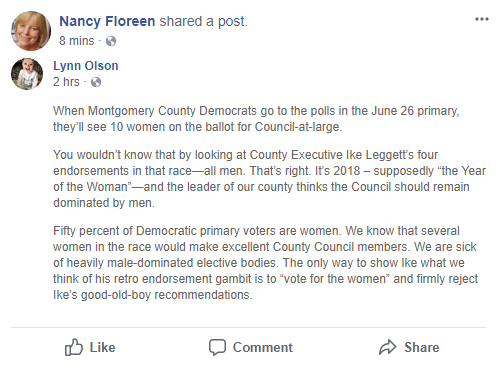Open the '2 hrs' timestamp link
The width and height of the screenshot is (498, 367).
(66, 82)
